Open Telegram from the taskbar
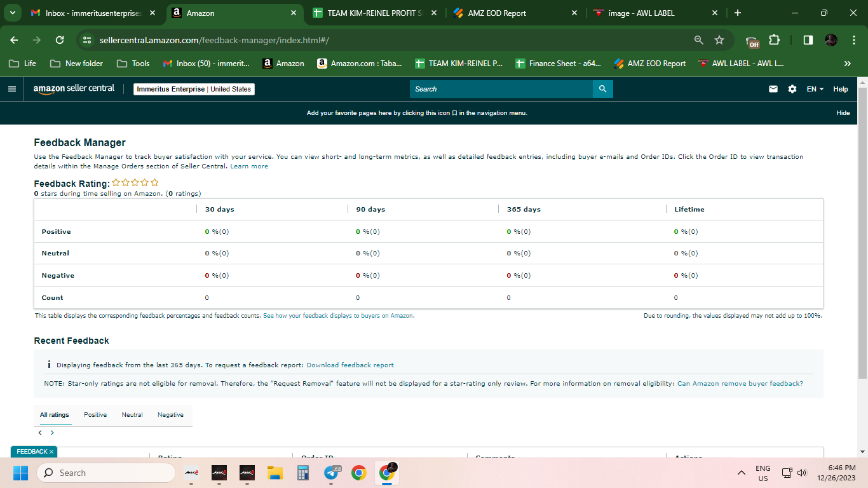868x488 pixels. tap(331, 473)
